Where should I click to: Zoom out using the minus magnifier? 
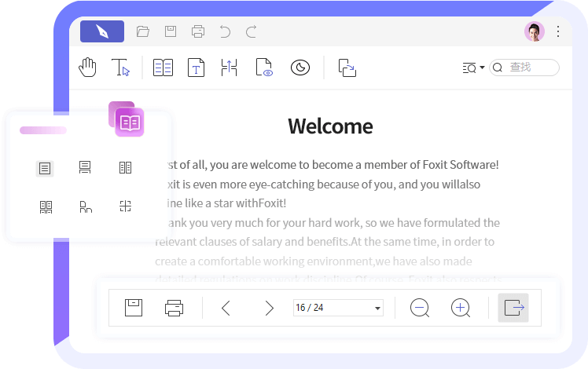click(420, 309)
